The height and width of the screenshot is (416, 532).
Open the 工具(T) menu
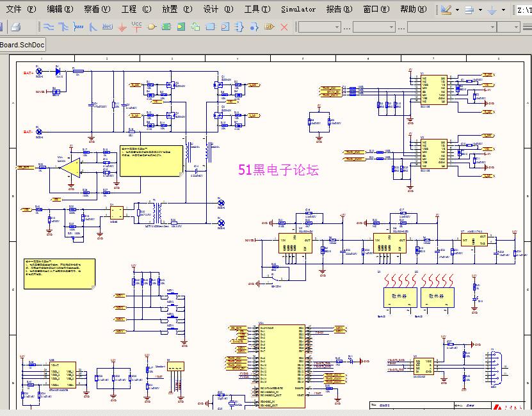[257, 9]
